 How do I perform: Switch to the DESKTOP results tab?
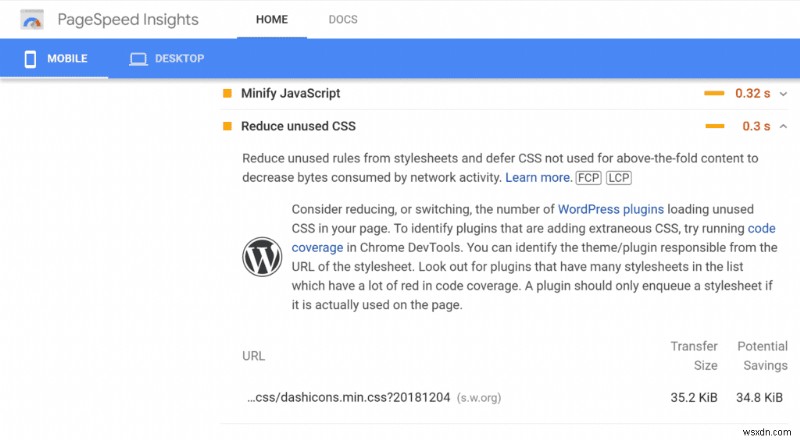166,59
